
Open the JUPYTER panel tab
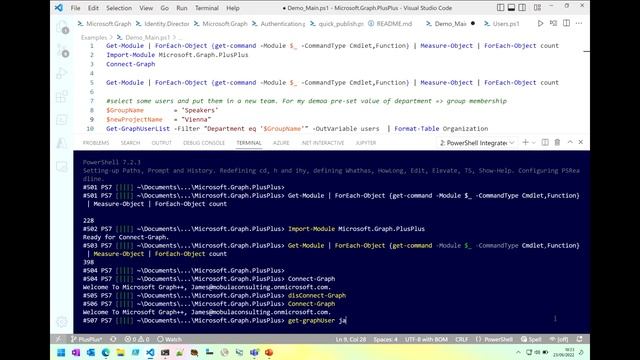365,143
